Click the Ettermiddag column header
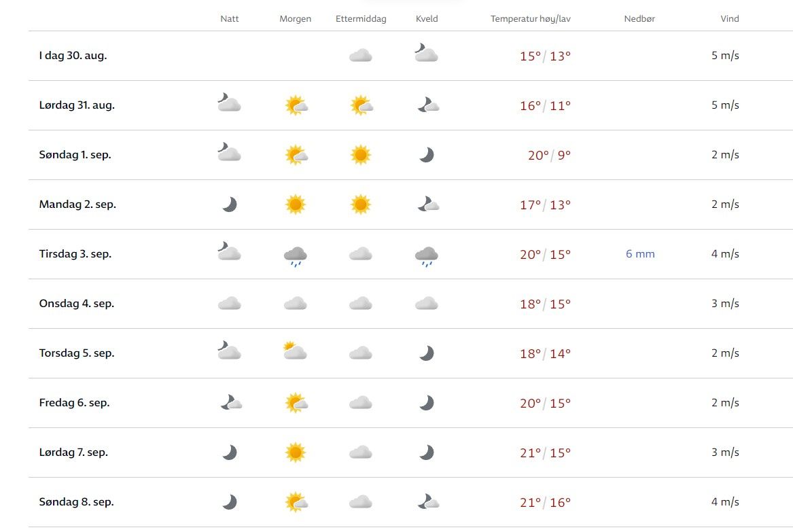This screenshot has width=793, height=532. pos(361,19)
